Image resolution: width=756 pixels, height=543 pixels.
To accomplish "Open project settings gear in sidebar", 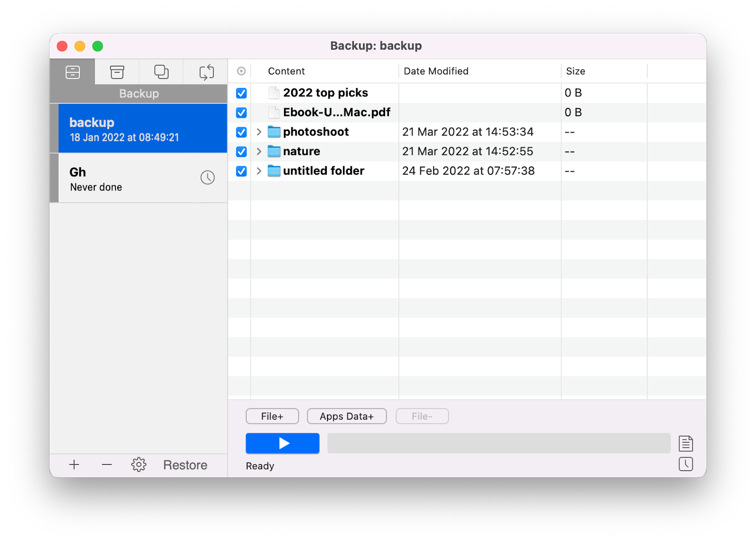I will [x=138, y=465].
